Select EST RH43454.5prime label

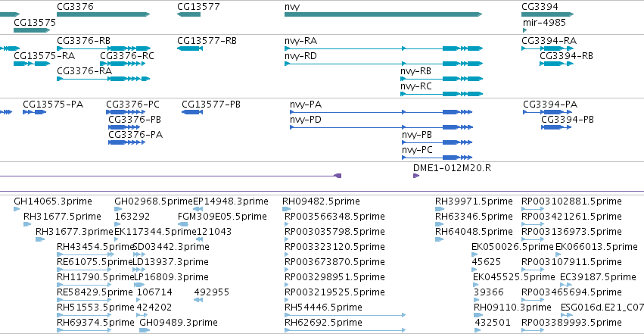click(x=95, y=247)
